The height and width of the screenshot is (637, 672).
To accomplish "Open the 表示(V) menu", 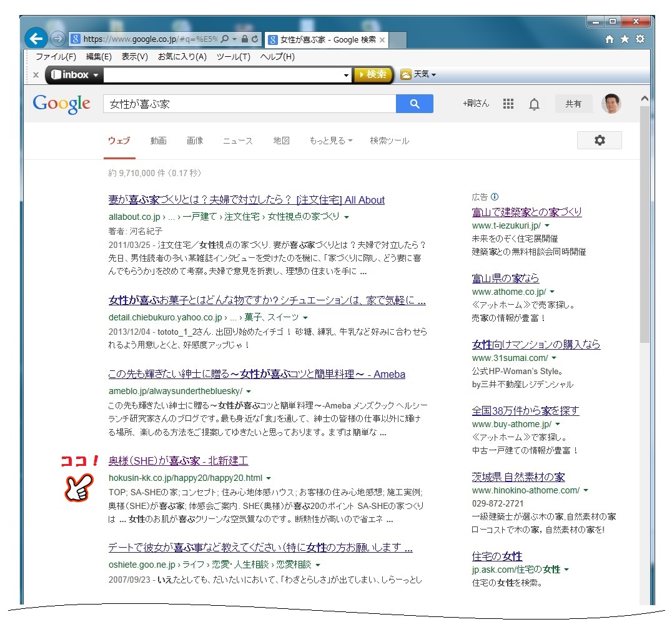I will pos(134,57).
